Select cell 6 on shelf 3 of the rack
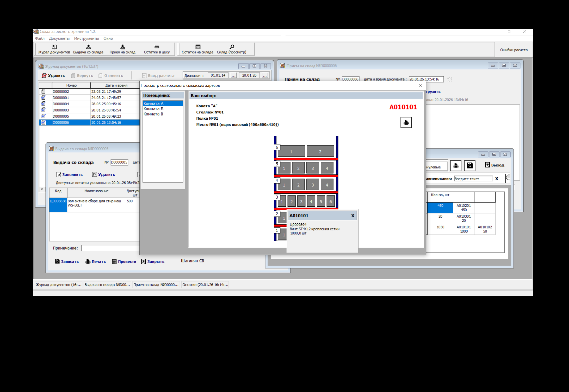The height and width of the screenshot is (392, 569). tap(331, 201)
